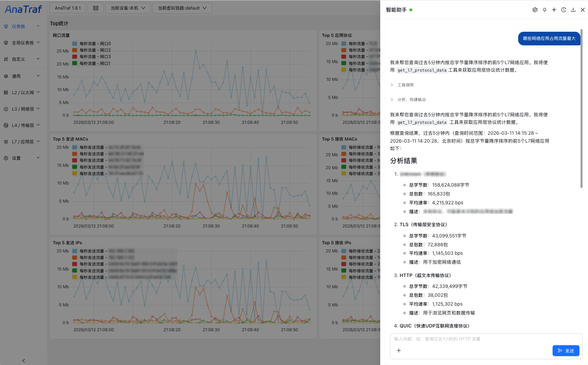588x365 pixels.
Task: Click the 3. HTTP (超文本传输协议) entry
Action: point(422,275)
